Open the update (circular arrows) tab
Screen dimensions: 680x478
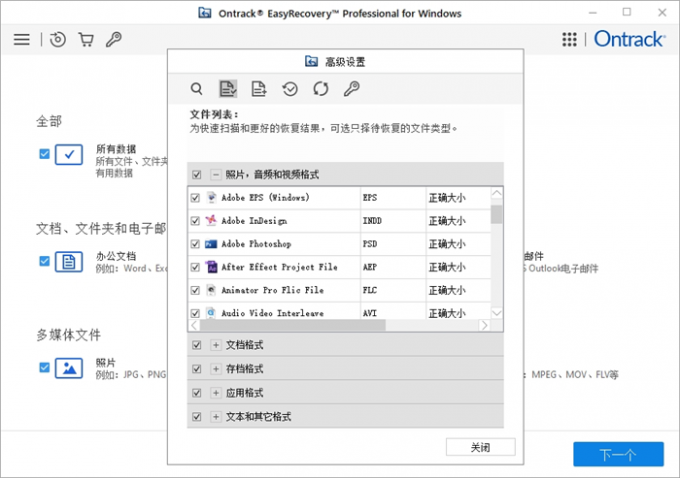(321, 89)
